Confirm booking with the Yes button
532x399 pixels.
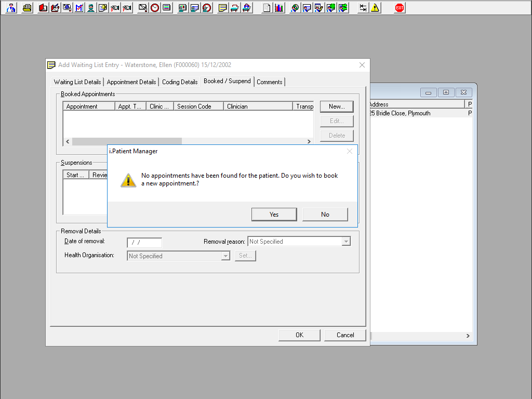click(x=274, y=215)
